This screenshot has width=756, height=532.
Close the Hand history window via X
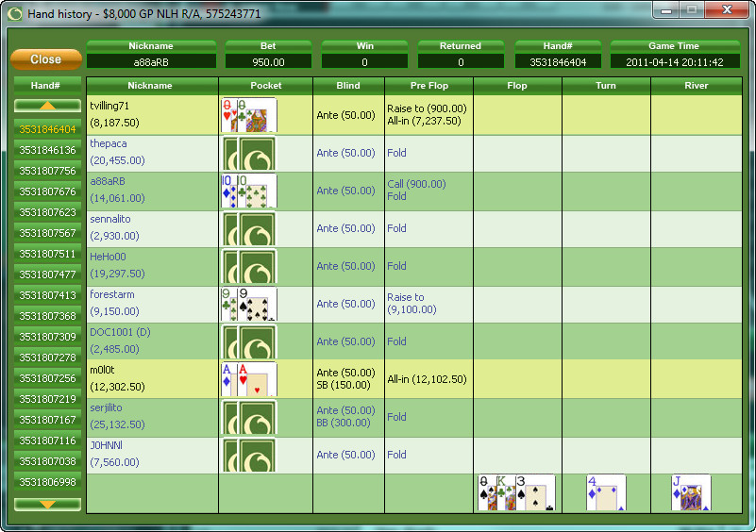[x=727, y=9]
